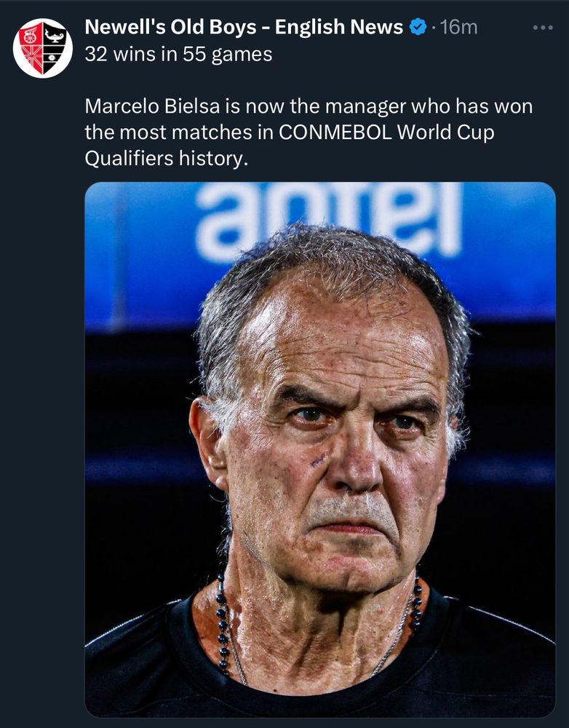Click the word "CONMEBOL" in the post

click(329, 134)
